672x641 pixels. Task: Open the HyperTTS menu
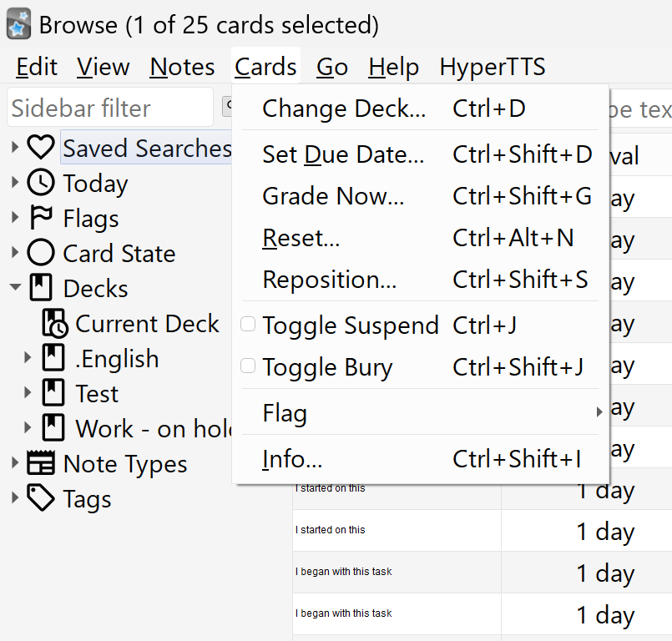point(493,67)
